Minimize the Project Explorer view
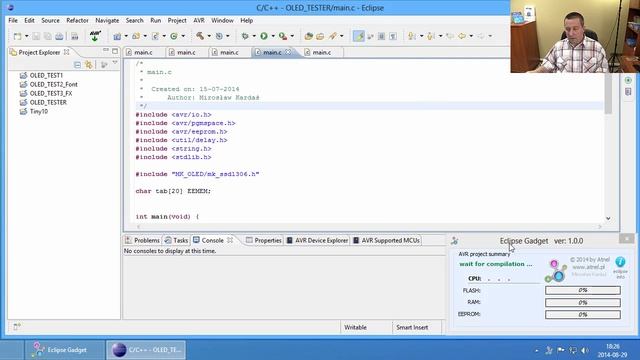640x360 pixels. [x=106, y=51]
